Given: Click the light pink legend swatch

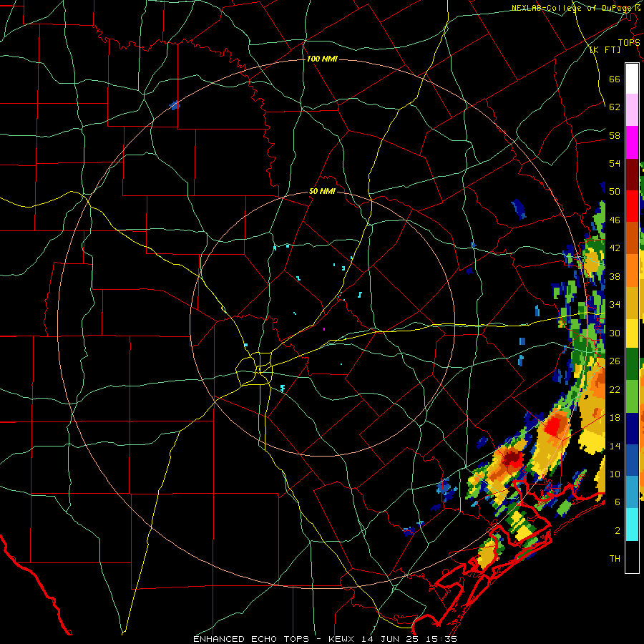Looking at the screenshot, I should tap(632, 110).
